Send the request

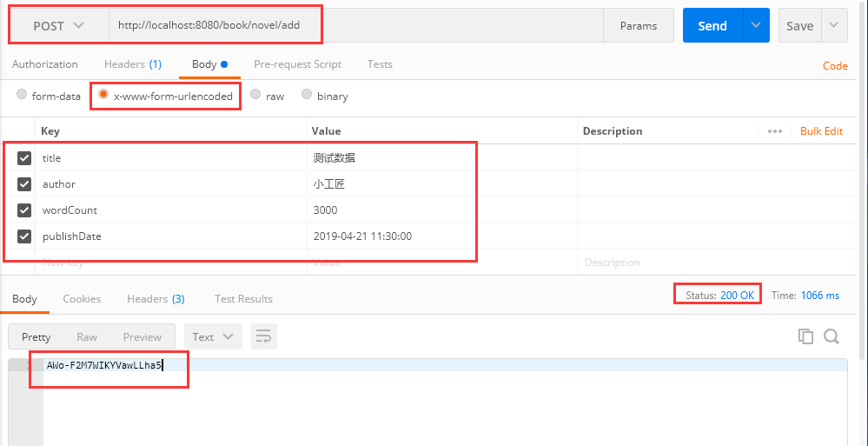point(712,25)
